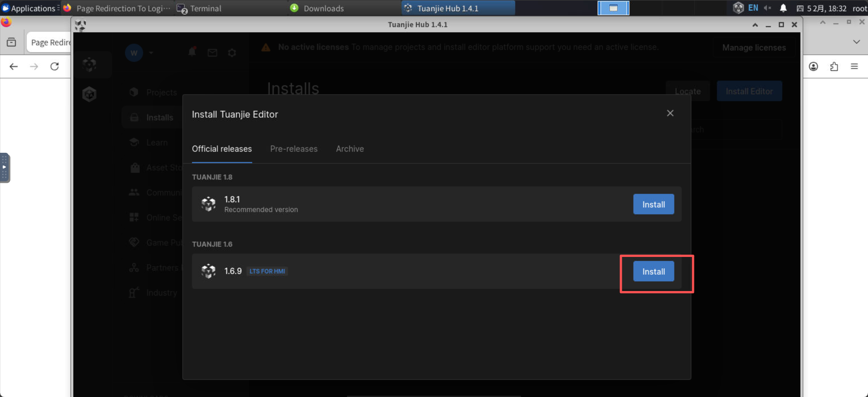Image resolution: width=868 pixels, height=397 pixels.
Task: Click the 1.8.1 editor cube icon
Action: click(x=209, y=204)
